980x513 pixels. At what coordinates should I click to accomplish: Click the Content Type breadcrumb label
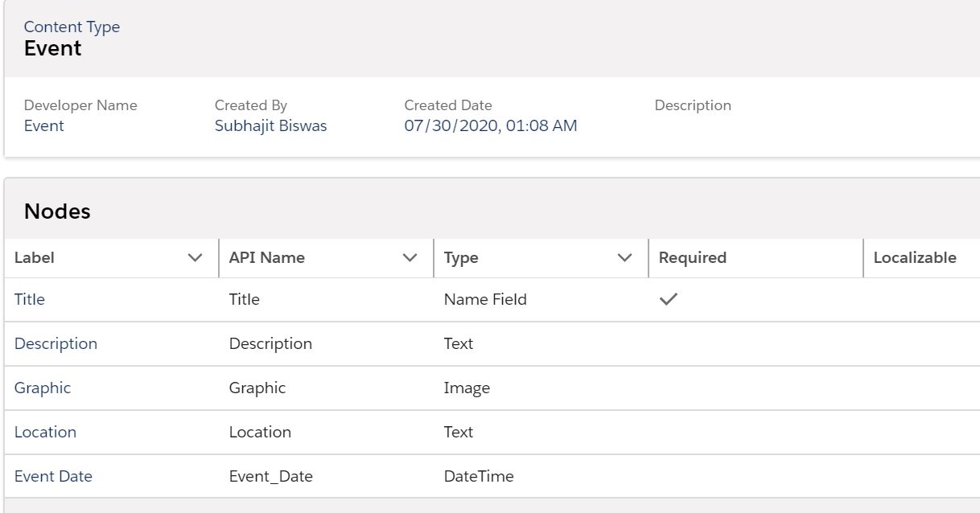72,27
